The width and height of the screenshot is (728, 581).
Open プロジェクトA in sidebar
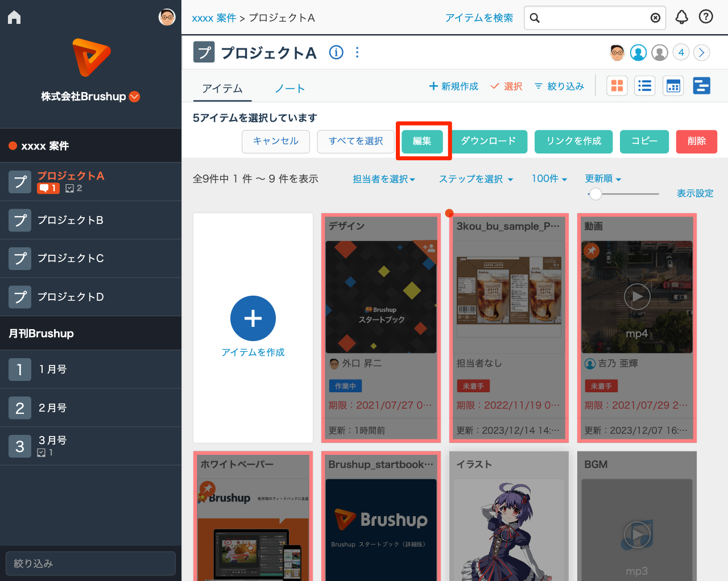tap(91, 181)
